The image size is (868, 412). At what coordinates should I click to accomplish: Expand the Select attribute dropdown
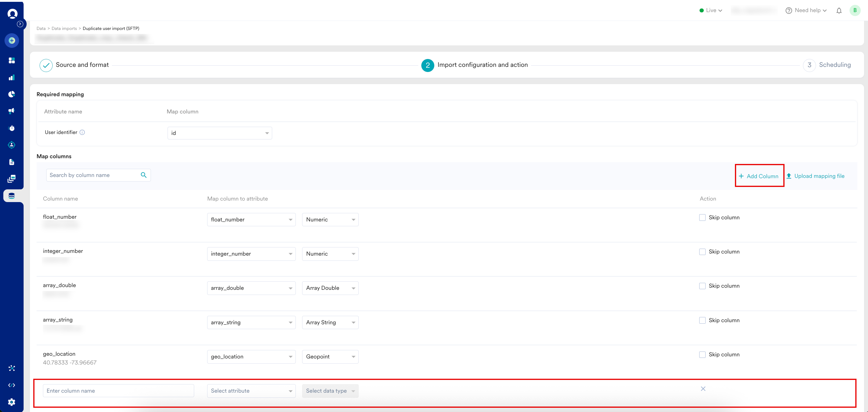[251, 391]
